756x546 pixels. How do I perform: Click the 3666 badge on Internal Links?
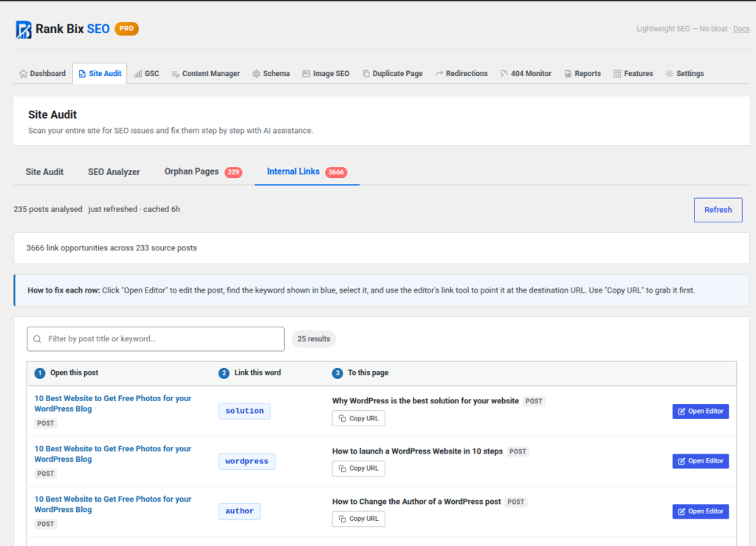pos(336,172)
